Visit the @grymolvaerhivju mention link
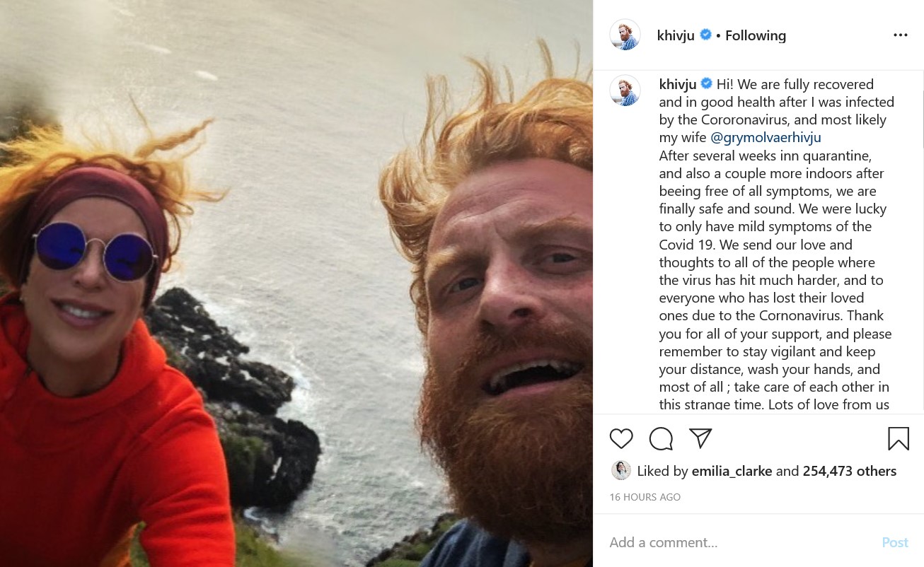 [766, 138]
